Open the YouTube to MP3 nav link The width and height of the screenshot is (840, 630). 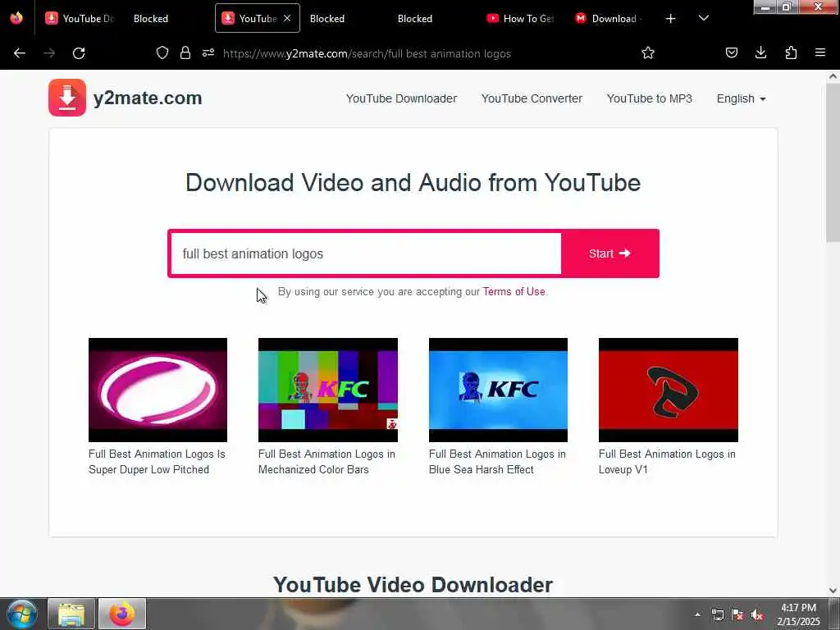tap(650, 98)
